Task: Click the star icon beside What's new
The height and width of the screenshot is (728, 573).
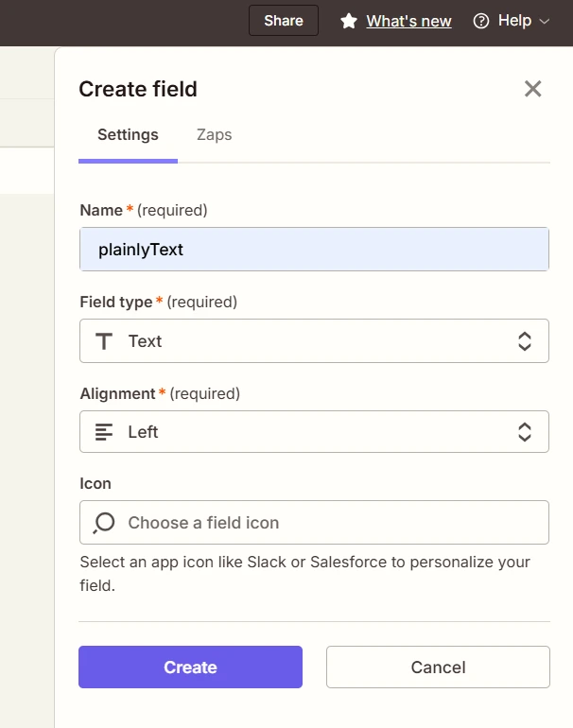Action: 349,21
